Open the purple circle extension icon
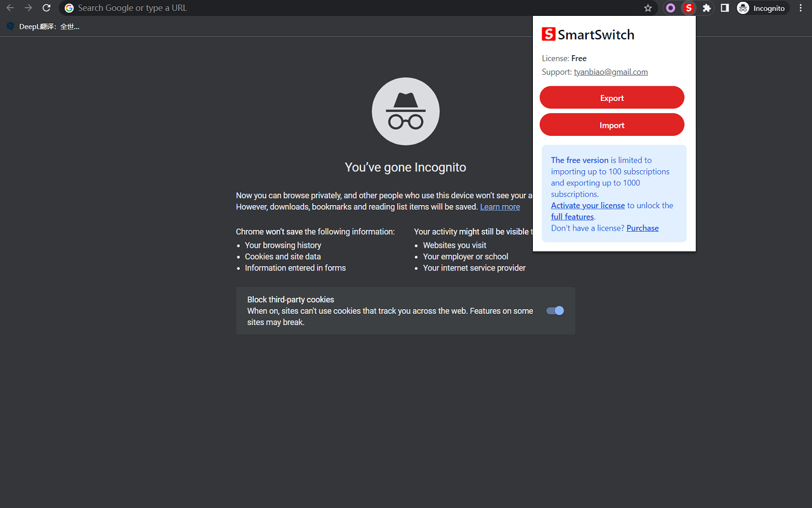The height and width of the screenshot is (508, 812). 671,8
